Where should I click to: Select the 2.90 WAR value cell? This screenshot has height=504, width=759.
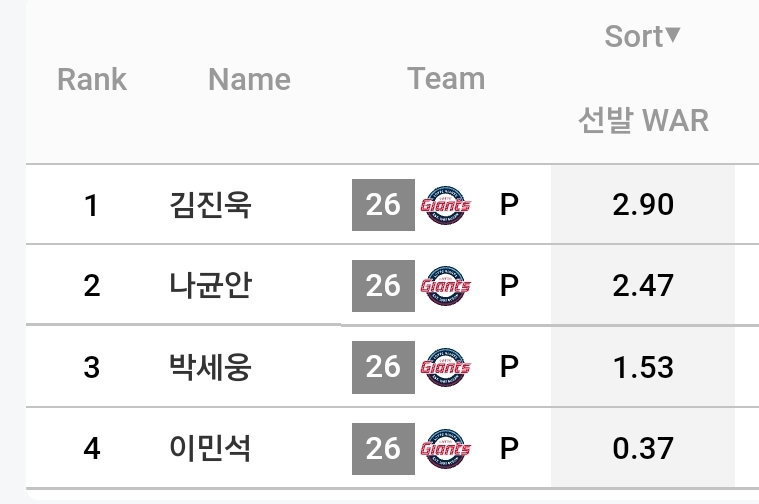tap(643, 205)
